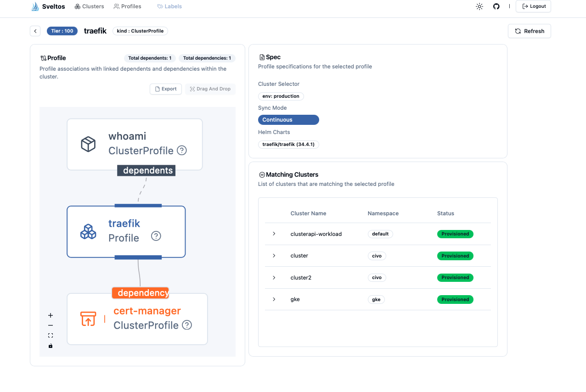Expand the clusterapi-workload row
The height and width of the screenshot is (392, 586).
tap(274, 234)
